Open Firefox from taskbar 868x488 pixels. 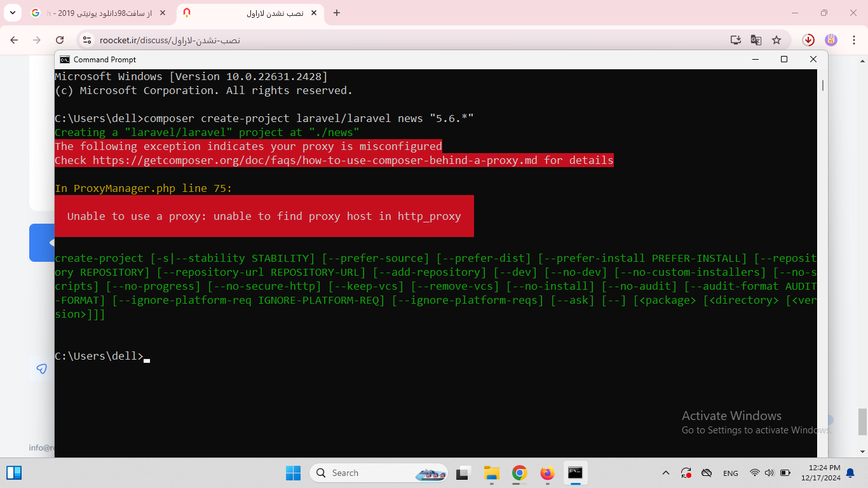point(547,473)
